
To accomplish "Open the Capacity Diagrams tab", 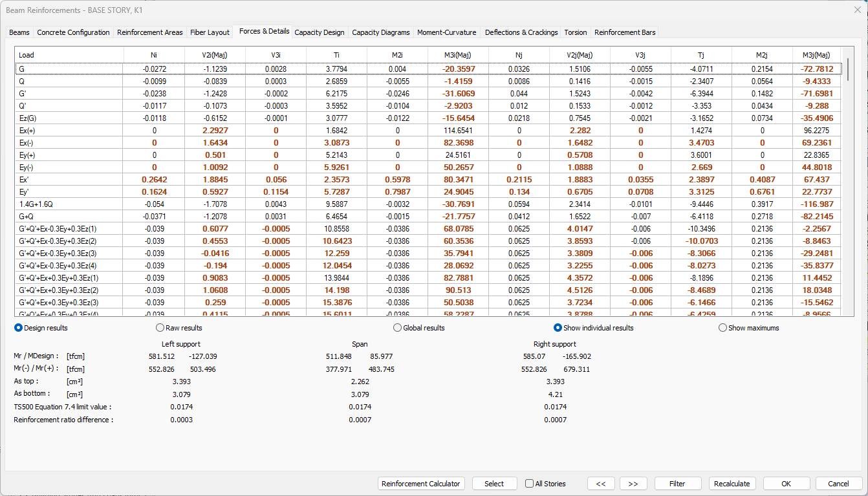I will [x=380, y=32].
